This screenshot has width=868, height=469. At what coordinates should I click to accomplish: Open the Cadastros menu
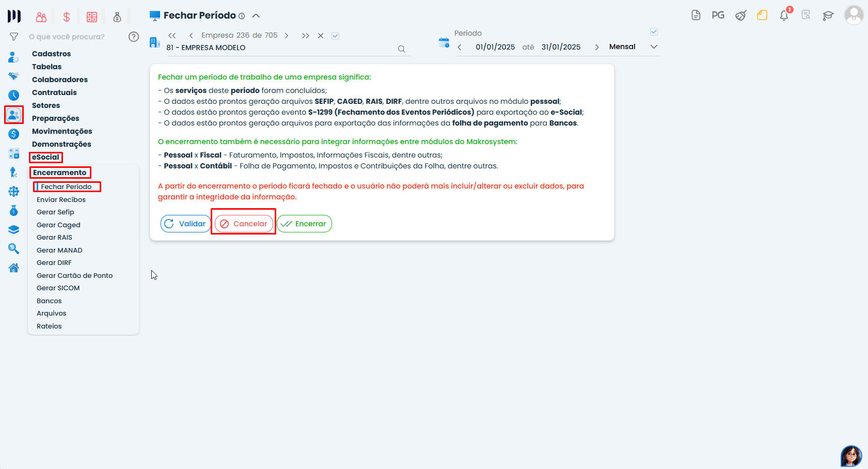point(52,54)
